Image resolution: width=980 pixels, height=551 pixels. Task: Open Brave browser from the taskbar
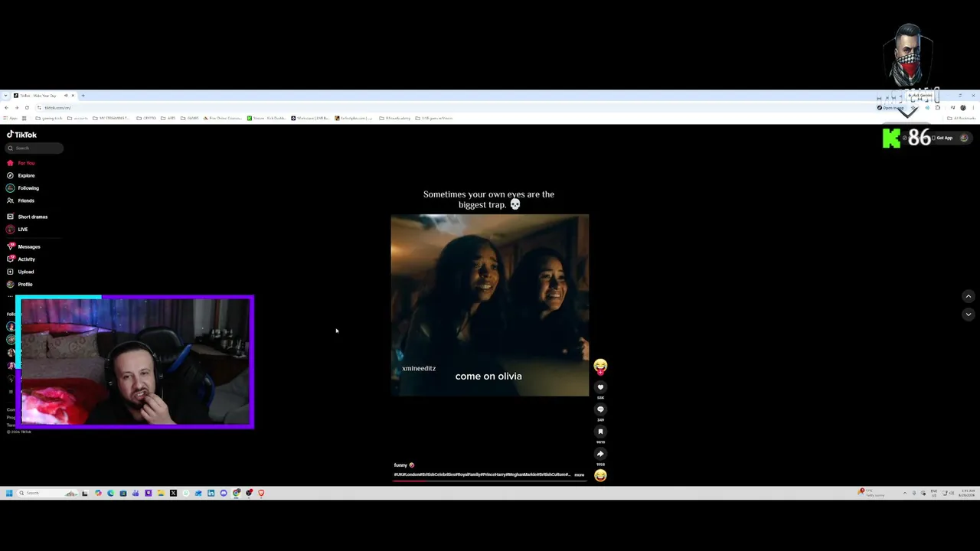[261, 493]
